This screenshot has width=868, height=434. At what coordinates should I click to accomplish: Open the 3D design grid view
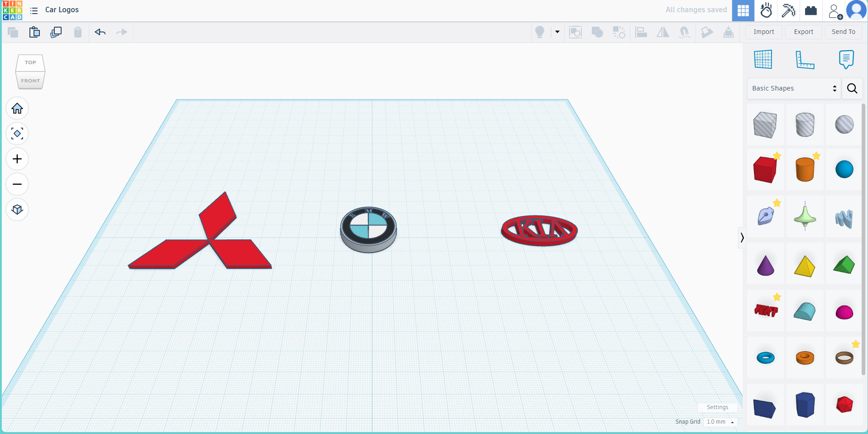743,10
